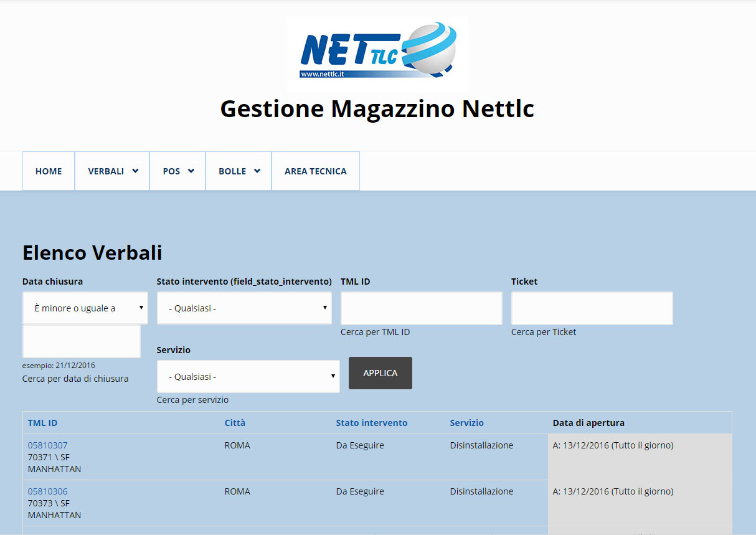Expand the BOLLE chevron arrow
Image resolution: width=756 pixels, height=535 pixels.
click(257, 171)
